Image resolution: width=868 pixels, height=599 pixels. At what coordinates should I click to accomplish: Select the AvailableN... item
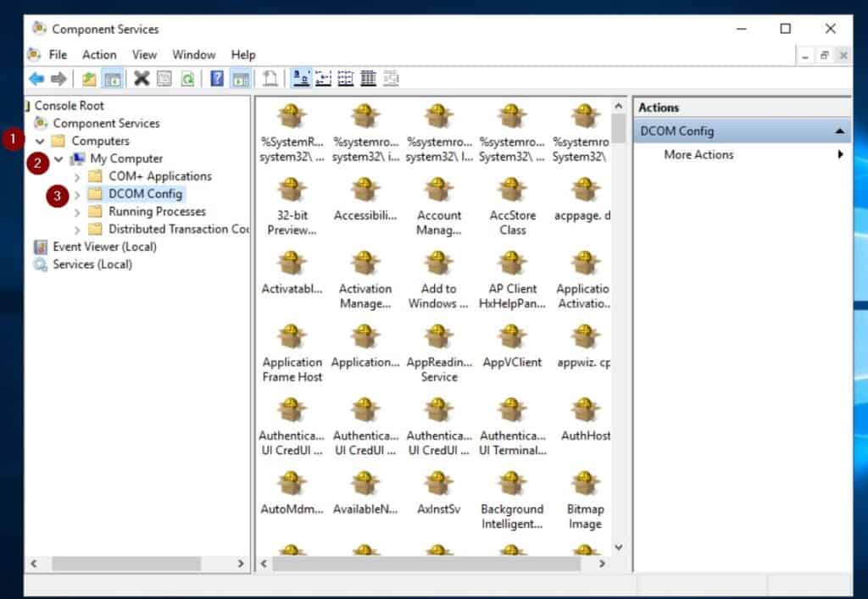[x=364, y=493]
